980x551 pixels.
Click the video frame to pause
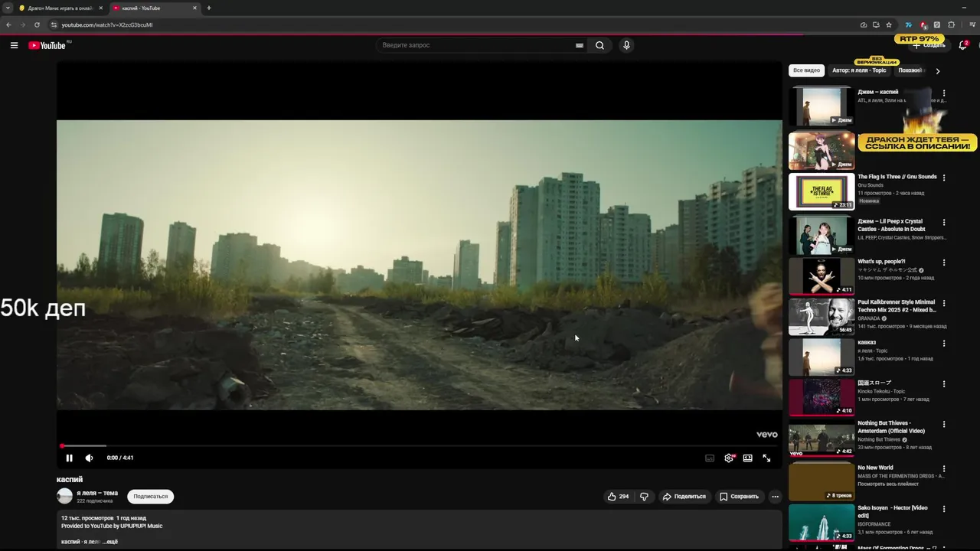[420, 264]
